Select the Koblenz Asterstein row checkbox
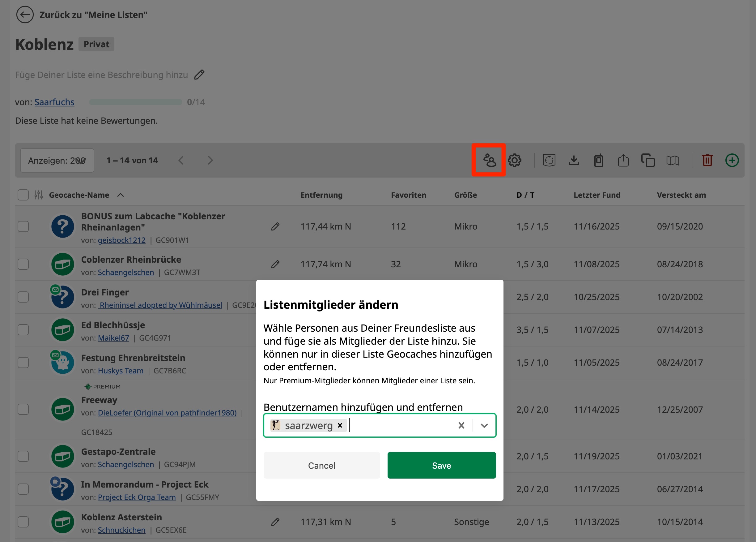 coord(23,522)
